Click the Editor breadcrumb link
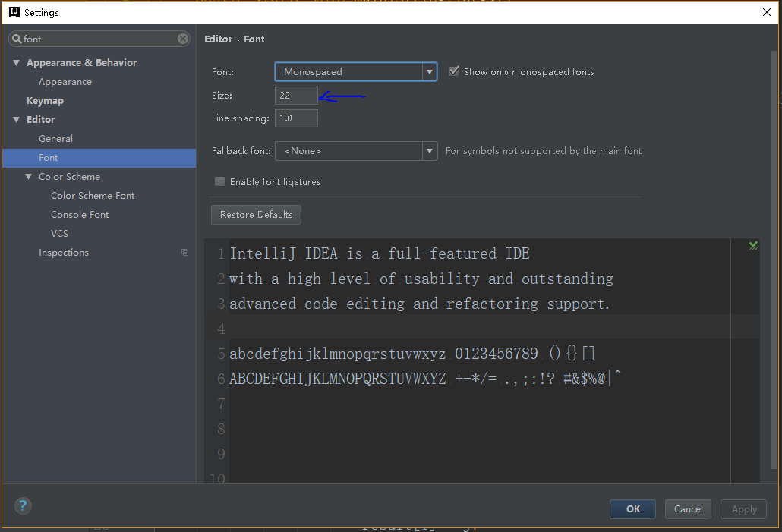 point(219,39)
